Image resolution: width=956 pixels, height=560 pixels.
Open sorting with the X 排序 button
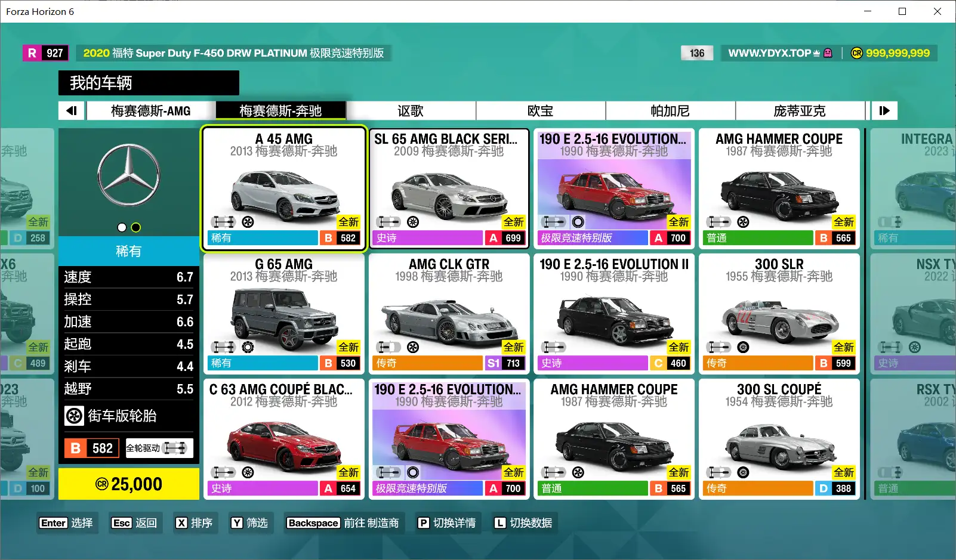[194, 523]
